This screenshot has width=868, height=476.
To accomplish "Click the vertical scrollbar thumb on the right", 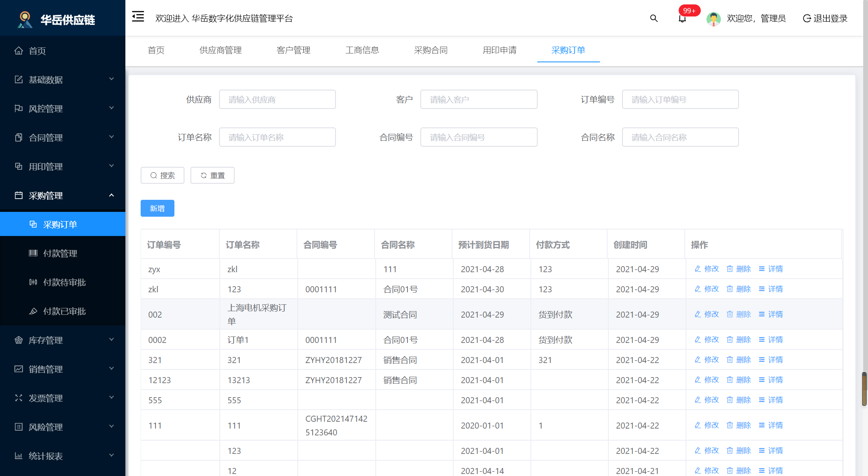I will click(864, 389).
